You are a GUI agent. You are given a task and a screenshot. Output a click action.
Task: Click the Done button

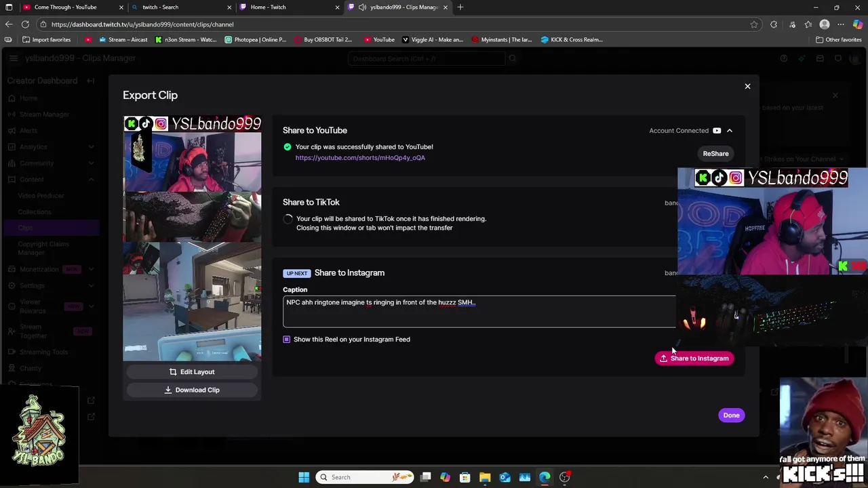pos(731,415)
